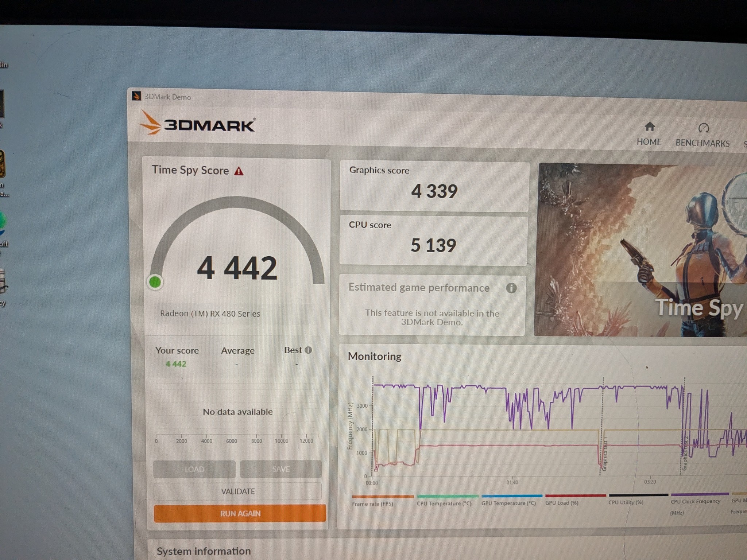This screenshot has height=560, width=747.
Task: Click the 3DMark Demo window title
Action: click(x=168, y=97)
